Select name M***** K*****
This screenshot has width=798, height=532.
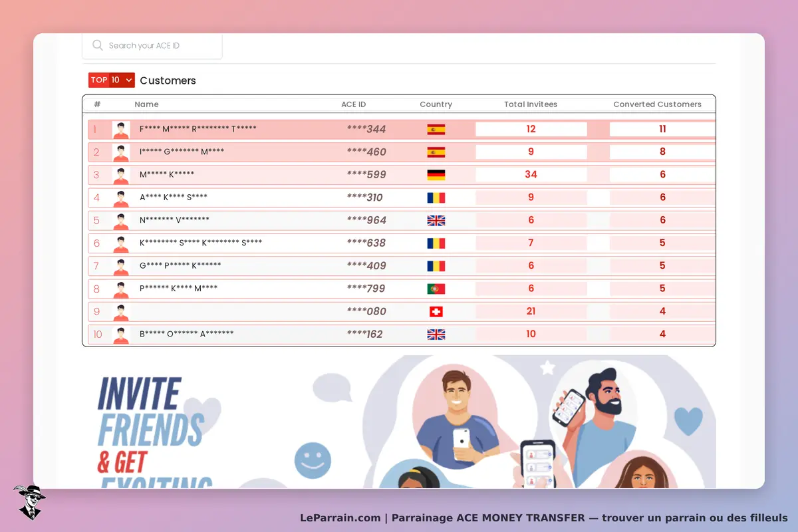coord(167,174)
